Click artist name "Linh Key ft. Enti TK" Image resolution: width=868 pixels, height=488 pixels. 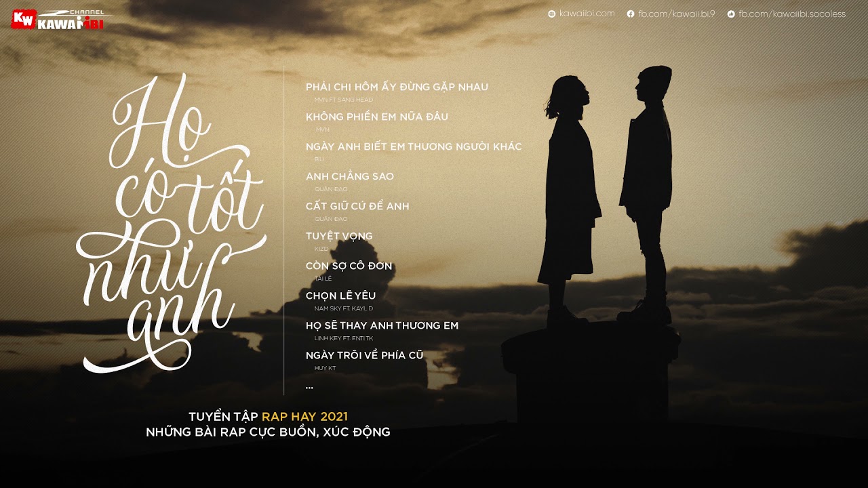[344, 338]
